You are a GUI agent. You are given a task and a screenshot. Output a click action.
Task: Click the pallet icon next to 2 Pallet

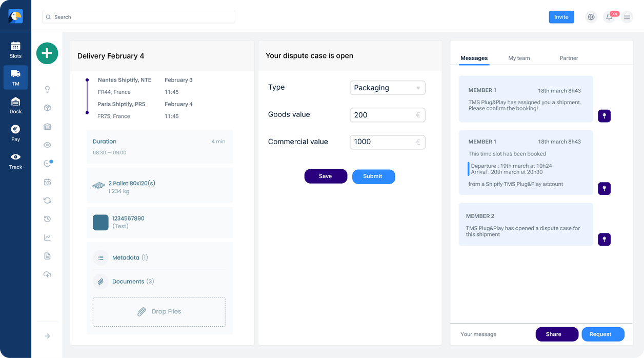click(99, 186)
